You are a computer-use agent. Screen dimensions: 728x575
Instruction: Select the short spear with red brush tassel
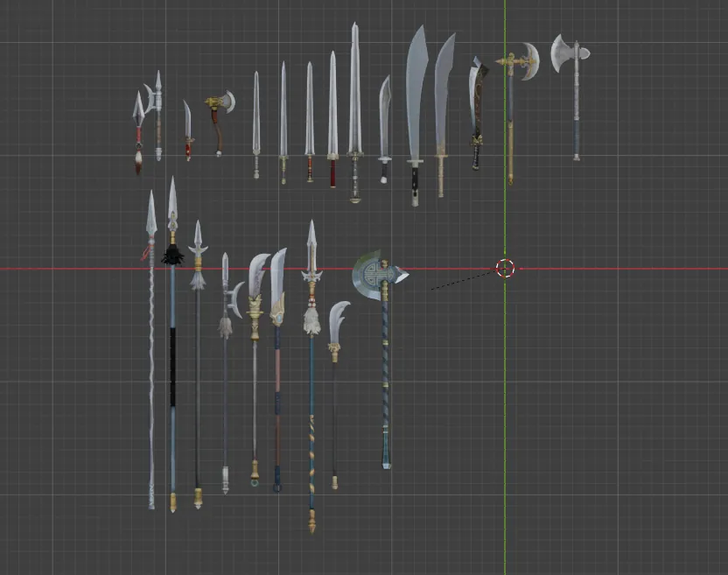(x=138, y=131)
